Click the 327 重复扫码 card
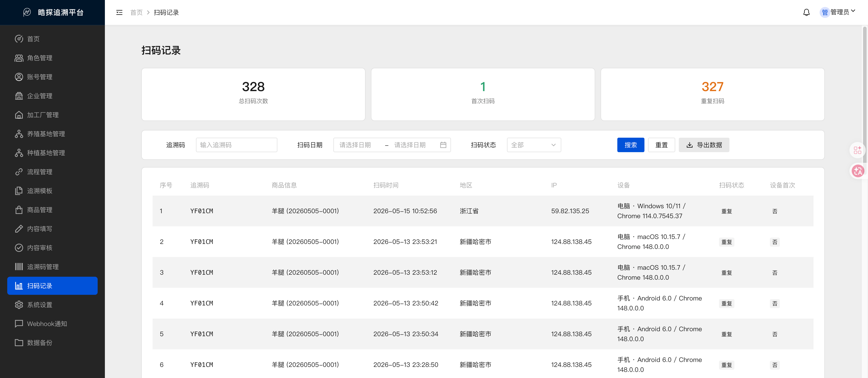868x378 pixels. [x=712, y=94]
